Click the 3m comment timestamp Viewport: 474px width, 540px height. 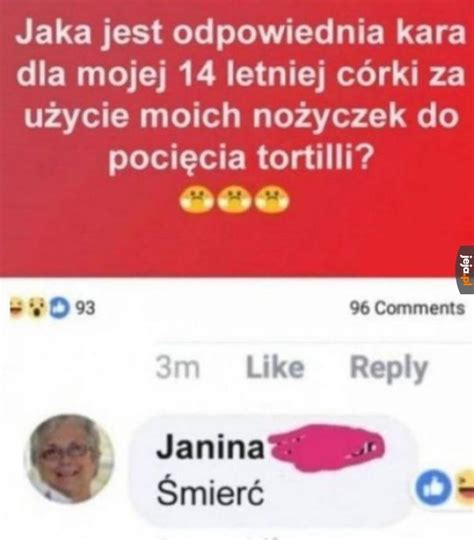pyautogui.click(x=177, y=367)
